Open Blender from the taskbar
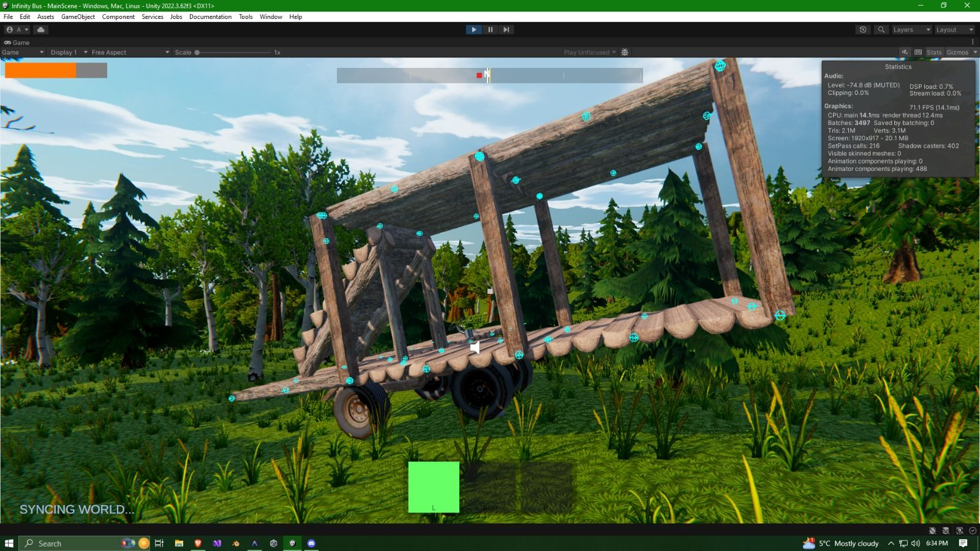980x551 pixels. coord(236,543)
